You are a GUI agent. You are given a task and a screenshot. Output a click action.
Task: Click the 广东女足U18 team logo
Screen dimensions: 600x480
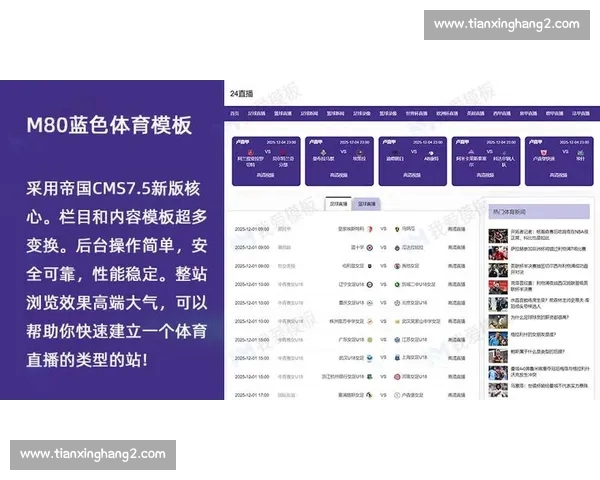click(x=370, y=340)
